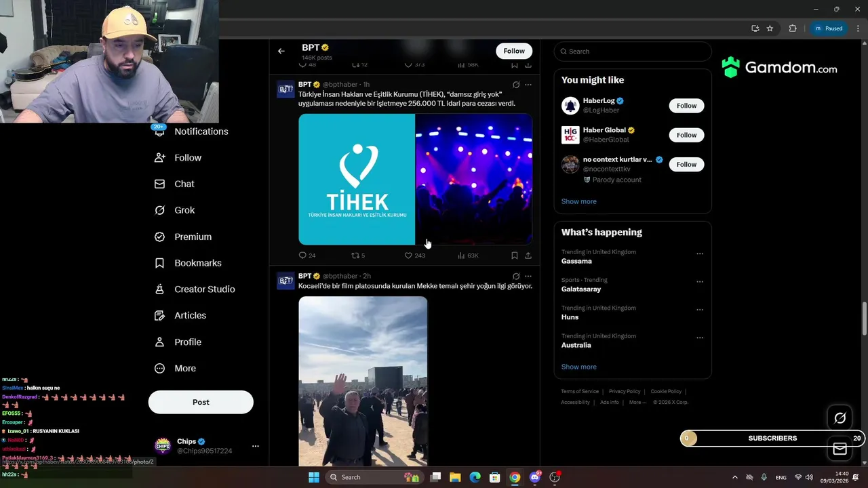Open Chat from the sidebar
This screenshot has height=488, width=868.
(x=175, y=184)
